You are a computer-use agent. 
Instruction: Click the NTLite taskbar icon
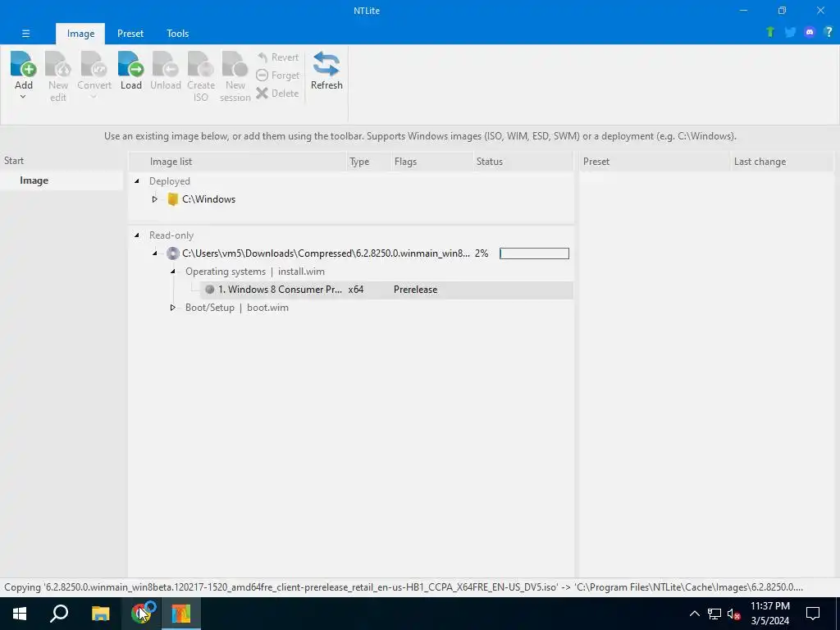click(x=181, y=614)
